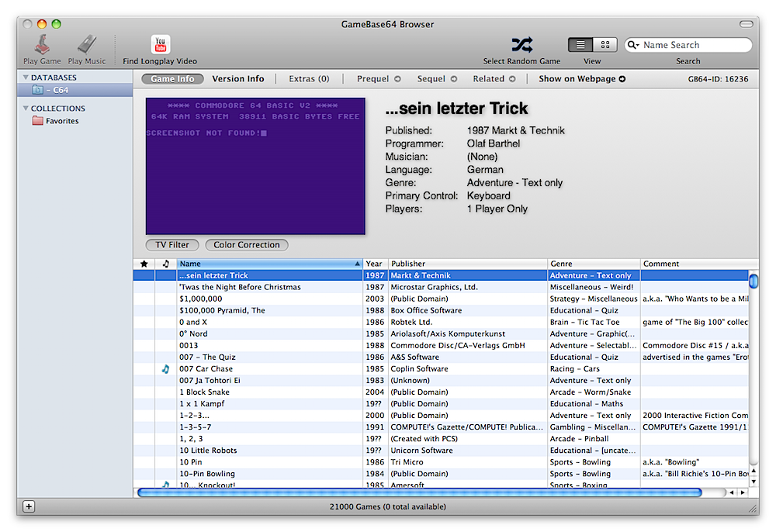Select the '1-3-5-7' game row

441,427
